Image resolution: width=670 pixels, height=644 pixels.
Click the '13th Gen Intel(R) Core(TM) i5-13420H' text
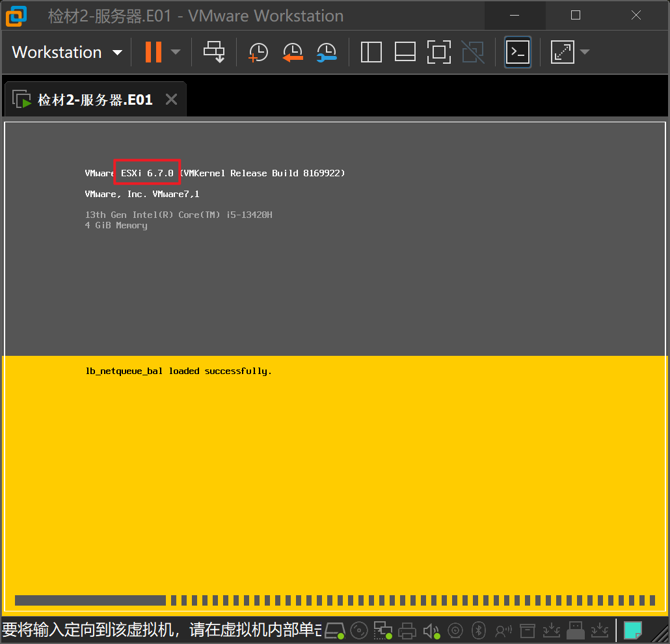(x=179, y=215)
